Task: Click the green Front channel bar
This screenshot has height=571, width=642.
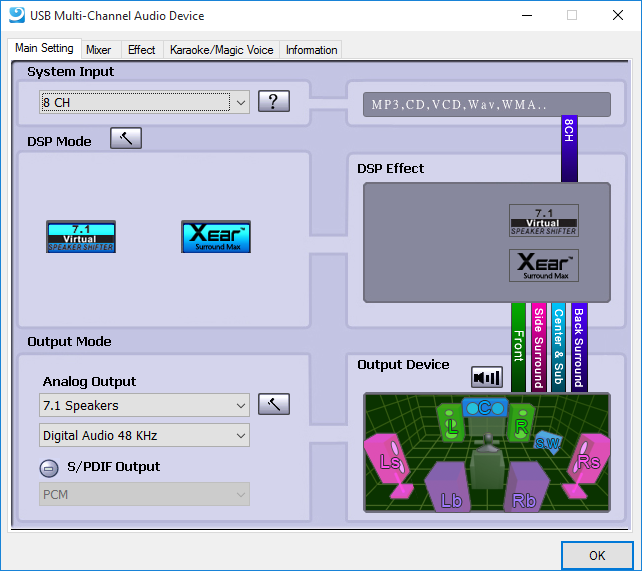Action: 518,346
